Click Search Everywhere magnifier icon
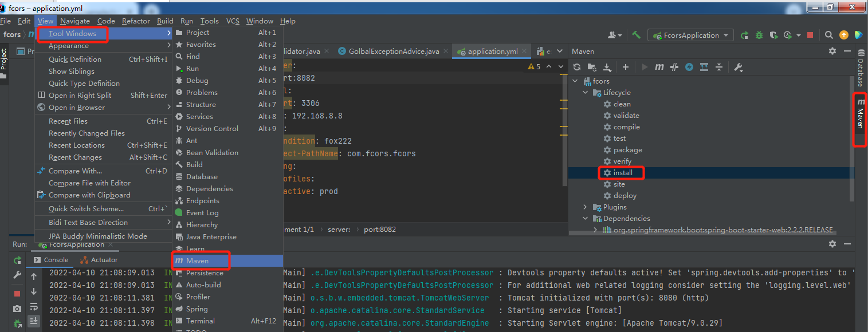Screen dimensions: 868x332 [x=828, y=35]
